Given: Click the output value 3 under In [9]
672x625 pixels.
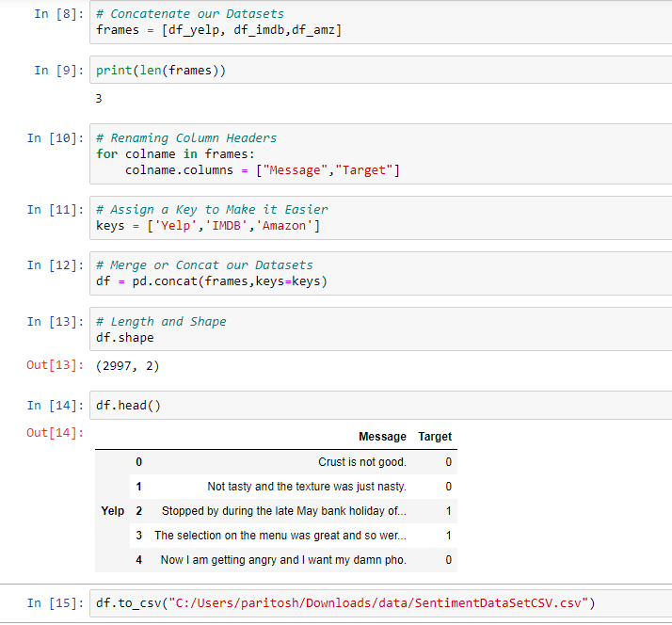Looking at the screenshot, I should [x=99, y=99].
